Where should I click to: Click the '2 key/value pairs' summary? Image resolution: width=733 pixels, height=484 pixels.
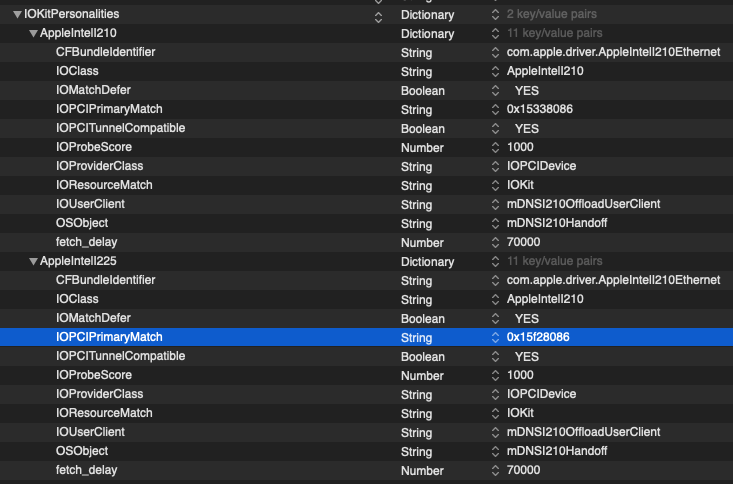(552, 14)
